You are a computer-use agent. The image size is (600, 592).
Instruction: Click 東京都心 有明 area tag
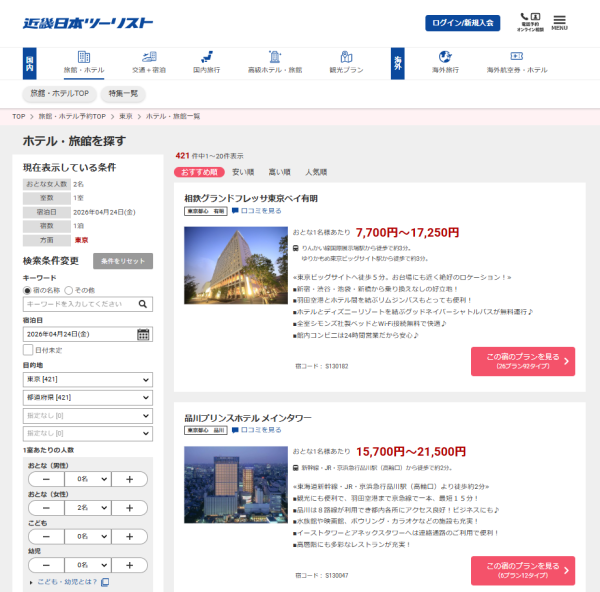pos(206,211)
